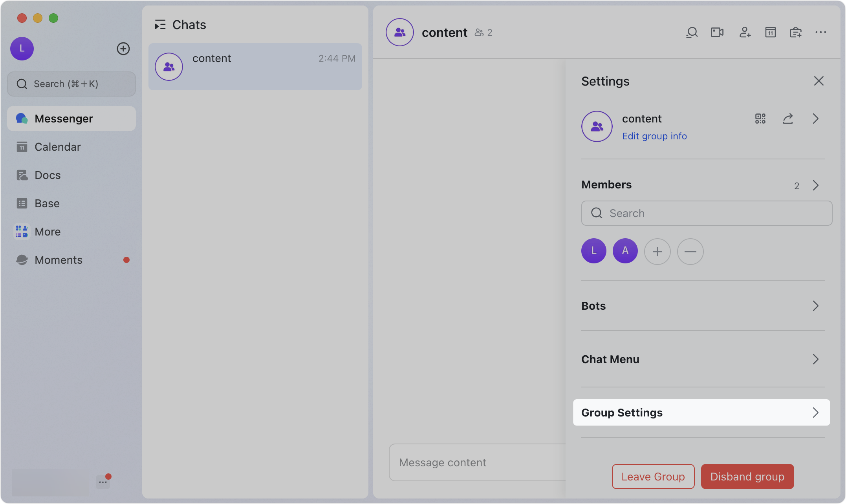Click the plus button to add a member
Screen dimensions: 846x504
pyautogui.click(x=657, y=252)
